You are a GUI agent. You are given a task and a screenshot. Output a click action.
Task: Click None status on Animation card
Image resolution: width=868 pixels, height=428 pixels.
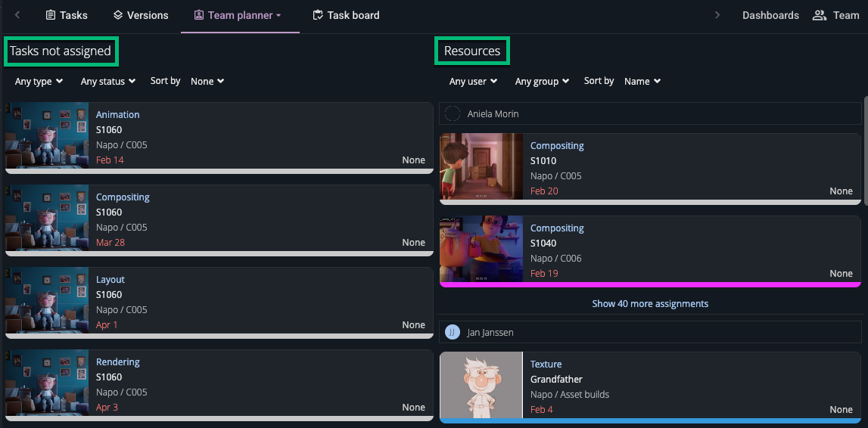[x=413, y=160]
